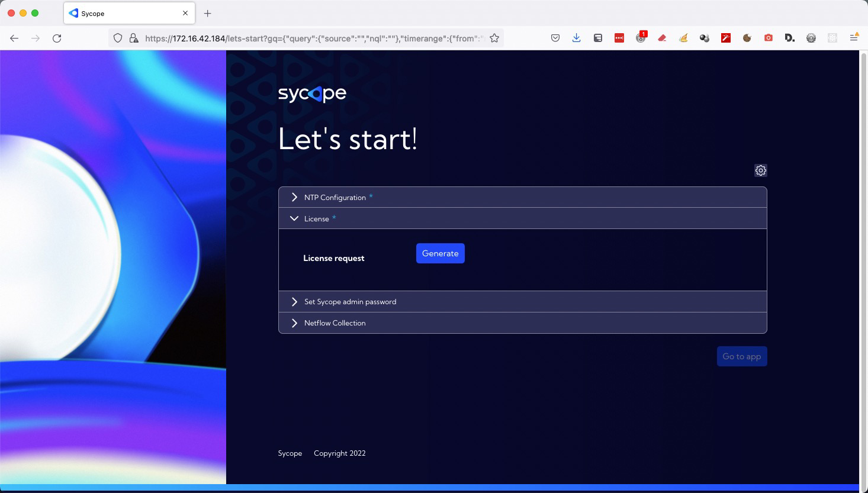Screen dimensions: 868x493
Task: Click the grey spheres extension icon
Action: 705,38
